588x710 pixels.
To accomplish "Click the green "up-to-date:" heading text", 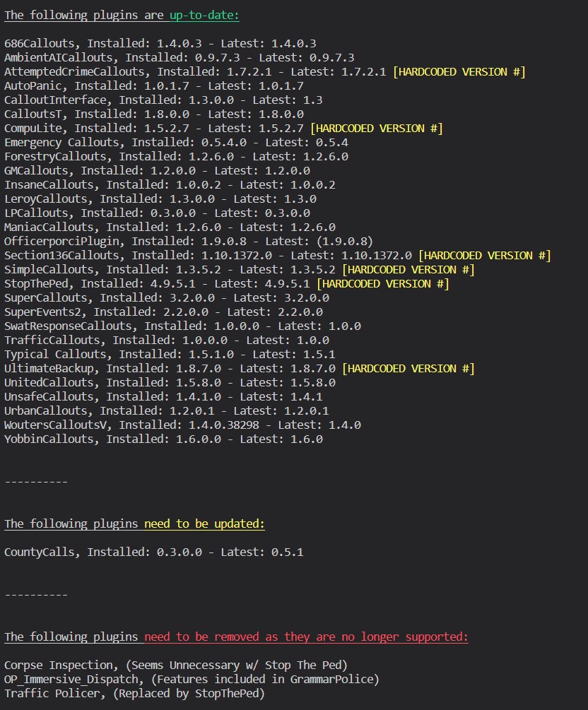I will [x=204, y=15].
